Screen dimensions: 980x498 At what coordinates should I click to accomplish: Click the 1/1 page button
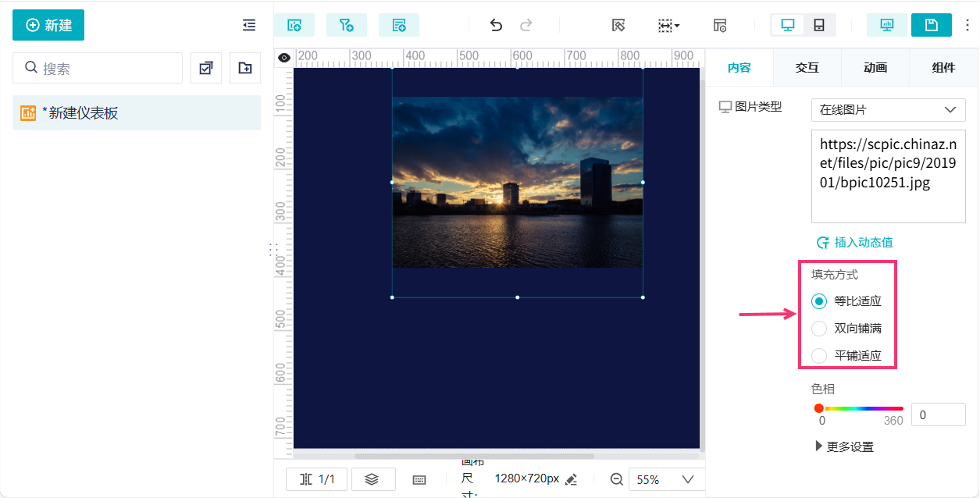[x=317, y=479]
